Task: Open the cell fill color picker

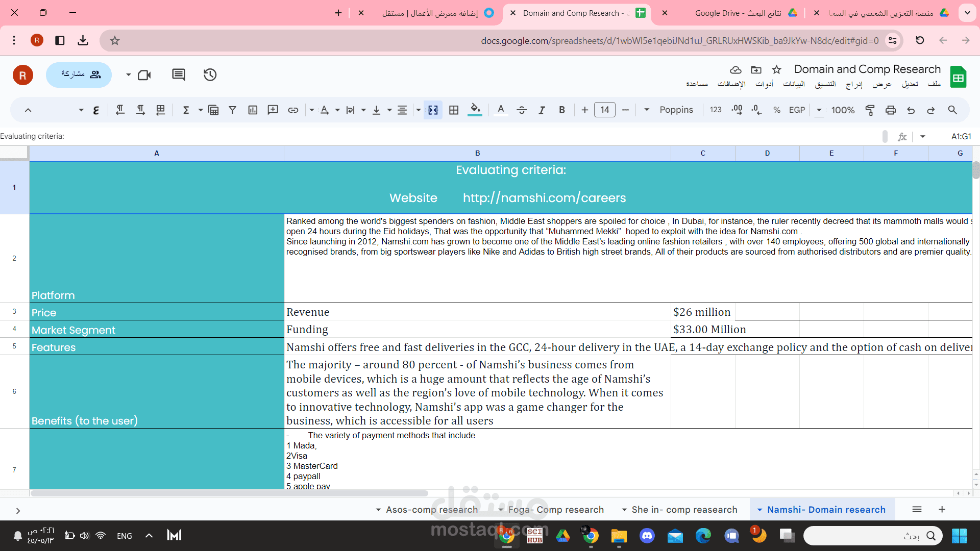Action: 475,110
